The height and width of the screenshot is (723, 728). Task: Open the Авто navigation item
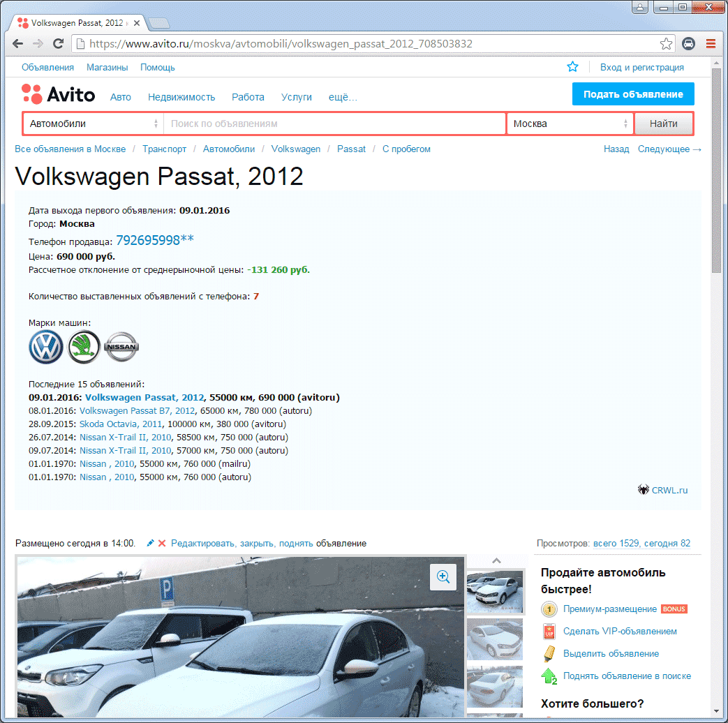(x=121, y=97)
